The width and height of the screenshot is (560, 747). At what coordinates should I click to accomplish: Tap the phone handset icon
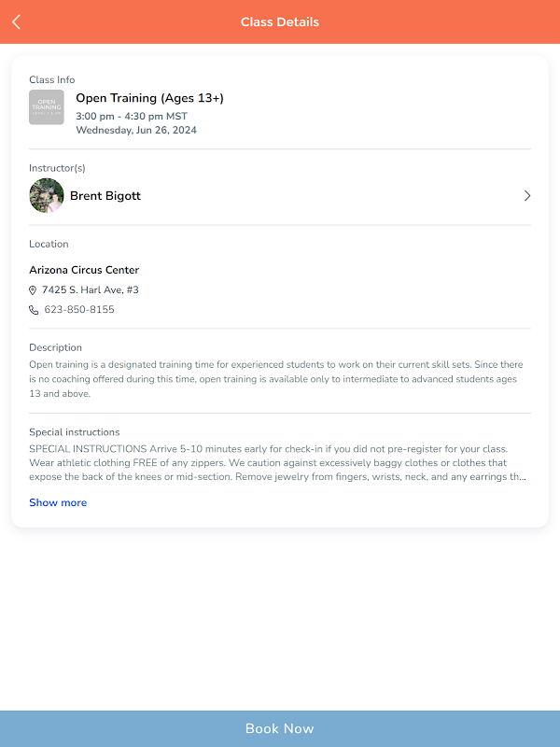click(34, 310)
